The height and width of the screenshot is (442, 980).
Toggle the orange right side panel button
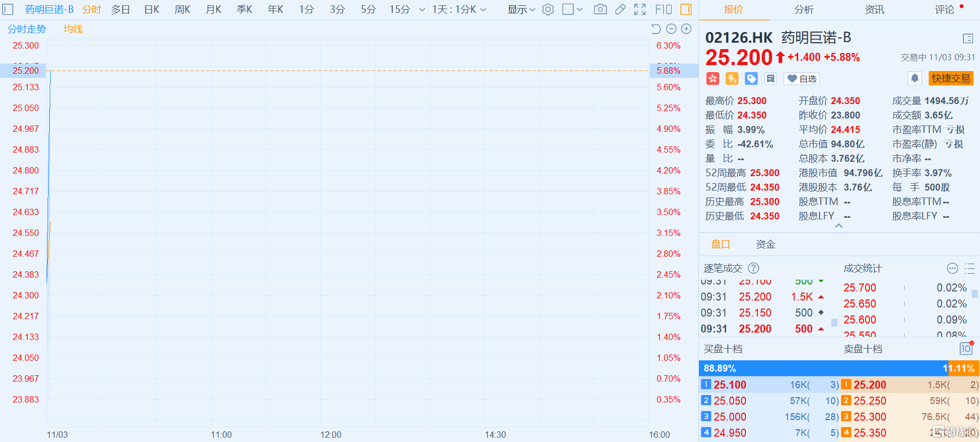686,10
